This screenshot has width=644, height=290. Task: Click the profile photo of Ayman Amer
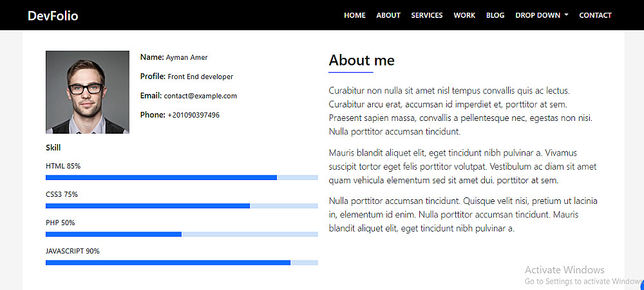coord(88,92)
